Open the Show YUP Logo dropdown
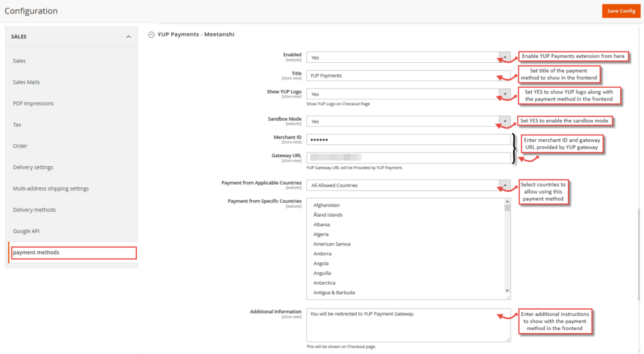The height and width of the screenshot is (354, 644). (408, 94)
